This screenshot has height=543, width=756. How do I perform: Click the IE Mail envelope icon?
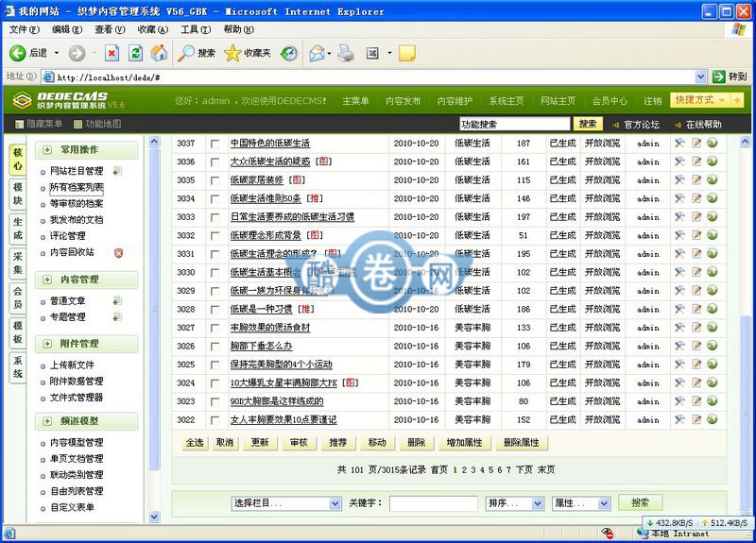318,53
